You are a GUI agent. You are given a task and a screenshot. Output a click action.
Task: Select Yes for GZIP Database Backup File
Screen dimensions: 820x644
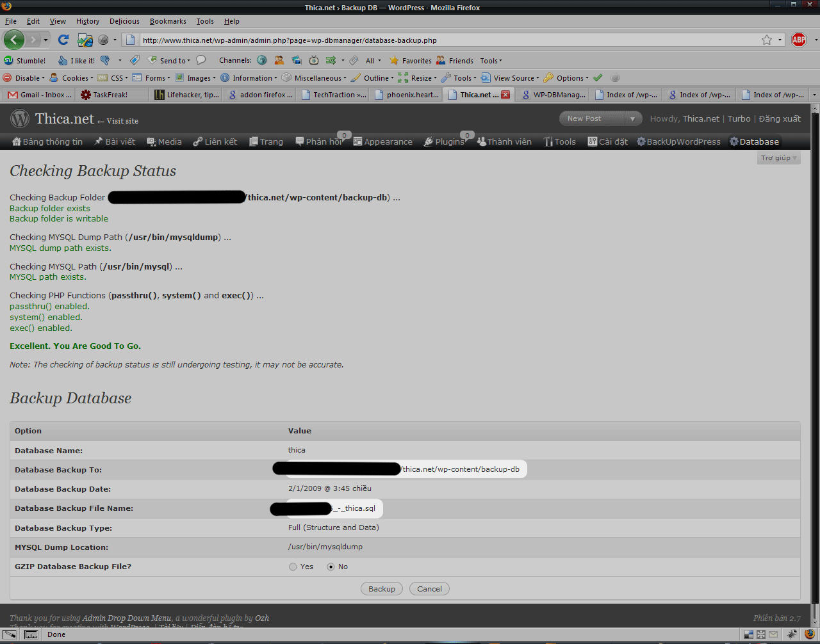(293, 567)
